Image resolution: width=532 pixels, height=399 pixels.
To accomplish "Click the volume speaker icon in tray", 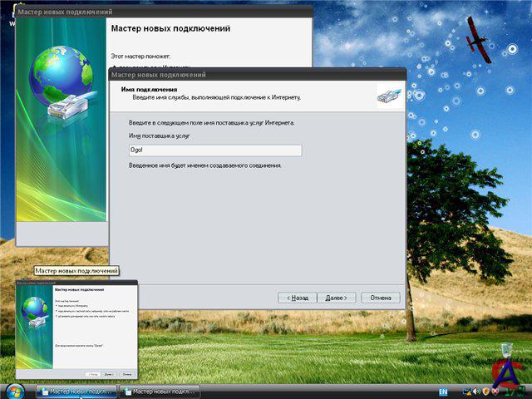I will pos(476,391).
